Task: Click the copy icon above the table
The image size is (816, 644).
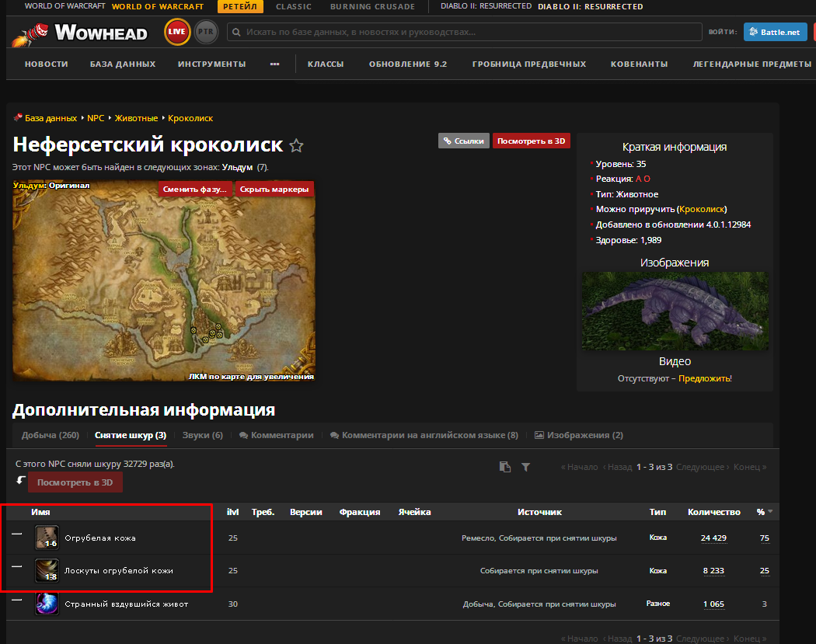Action: pos(505,467)
